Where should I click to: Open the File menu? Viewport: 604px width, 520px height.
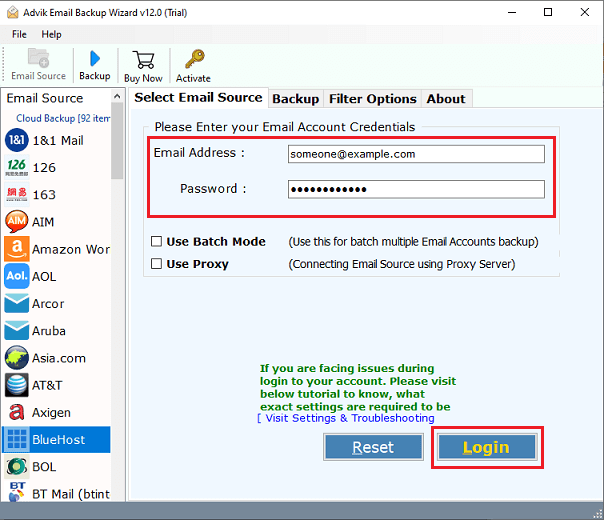(19, 35)
